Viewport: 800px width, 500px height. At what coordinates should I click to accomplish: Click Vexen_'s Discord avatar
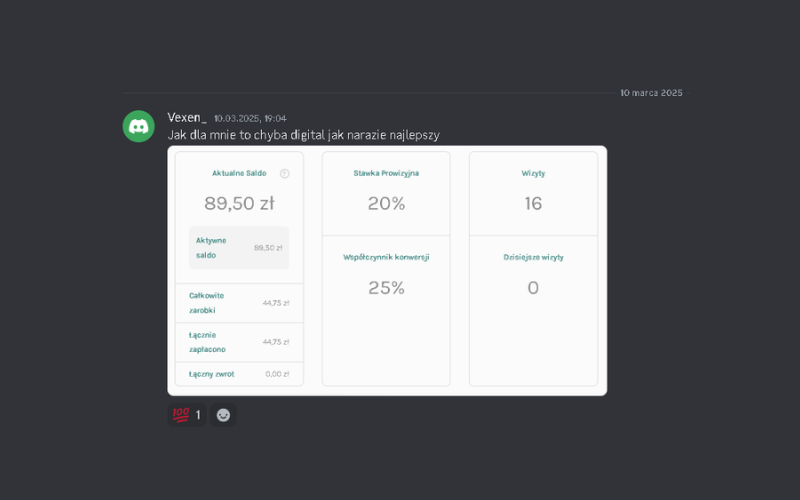(138, 126)
